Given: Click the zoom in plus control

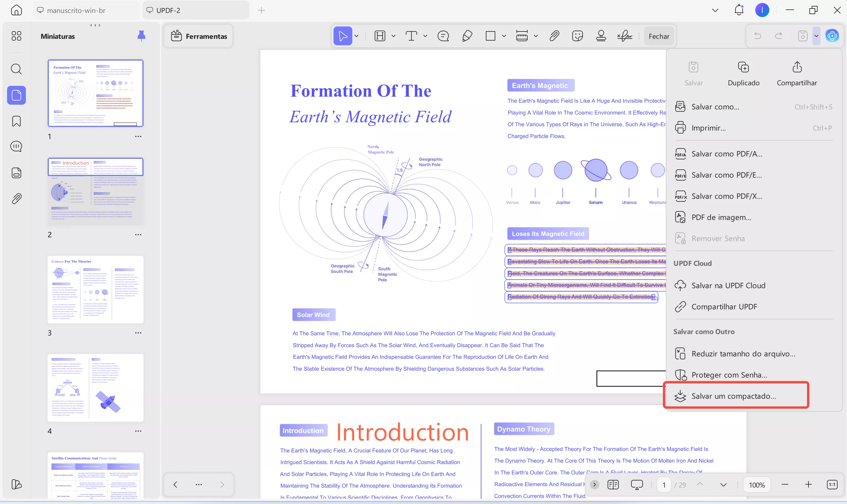Looking at the screenshot, I should click(808, 485).
